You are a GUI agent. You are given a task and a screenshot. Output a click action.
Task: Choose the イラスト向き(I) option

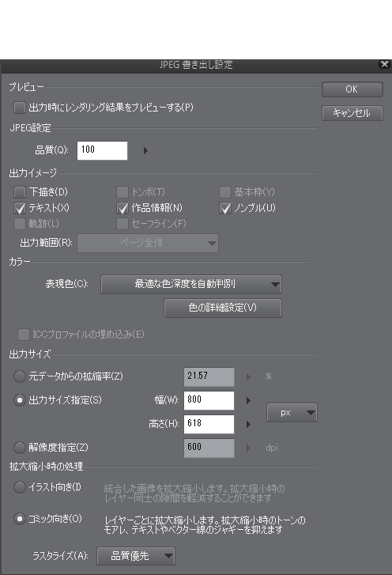coord(20,487)
